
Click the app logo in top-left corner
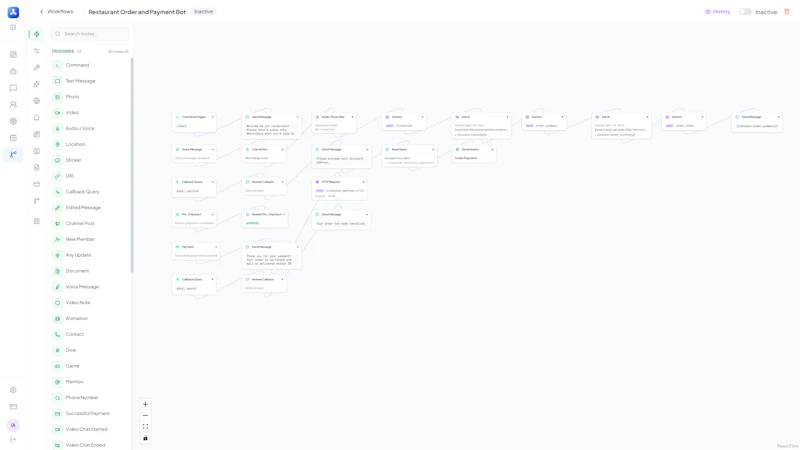click(x=13, y=12)
